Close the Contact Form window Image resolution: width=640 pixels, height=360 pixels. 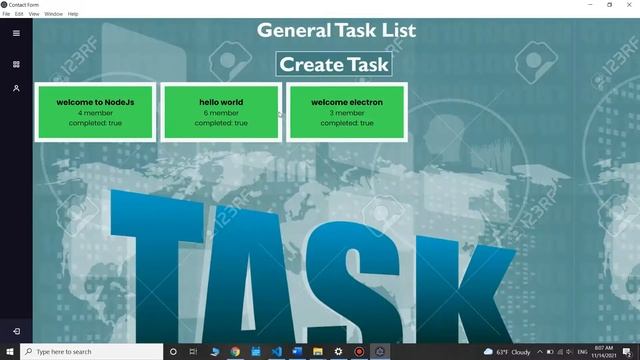[x=629, y=4]
